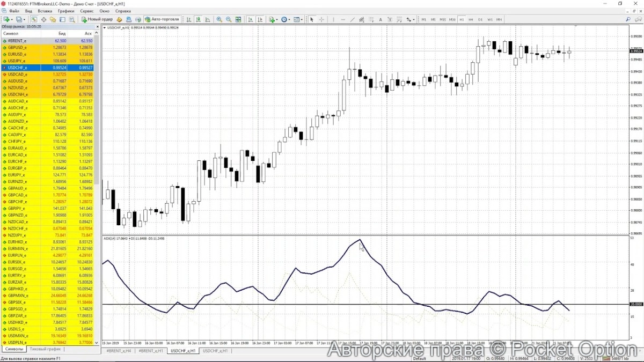Expand the periodicity clock dropdown

(x=290, y=19)
